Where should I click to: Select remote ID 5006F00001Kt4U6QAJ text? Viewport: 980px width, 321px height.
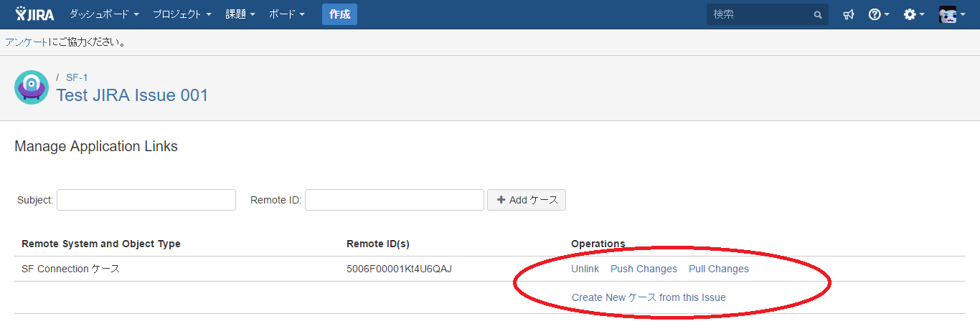pyautogui.click(x=399, y=269)
